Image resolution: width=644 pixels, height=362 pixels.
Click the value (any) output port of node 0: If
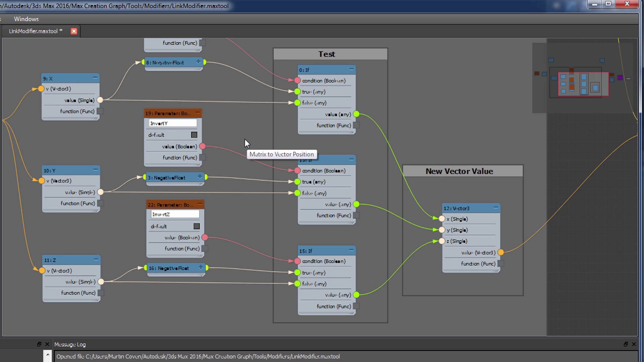pyautogui.click(x=356, y=114)
